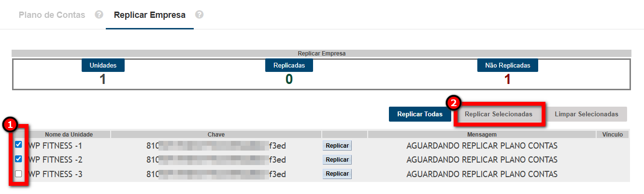Viewport: 644px width, 194px height.
Task: Click Replicar button for WP FITNESS -2
Action: 337,160
